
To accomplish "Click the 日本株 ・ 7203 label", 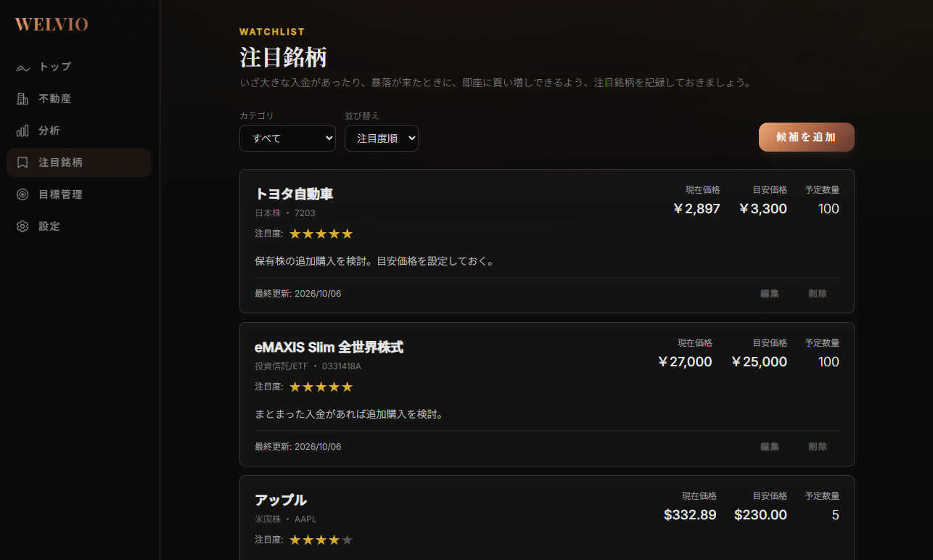I will pyautogui.click(x=285, y=213).
